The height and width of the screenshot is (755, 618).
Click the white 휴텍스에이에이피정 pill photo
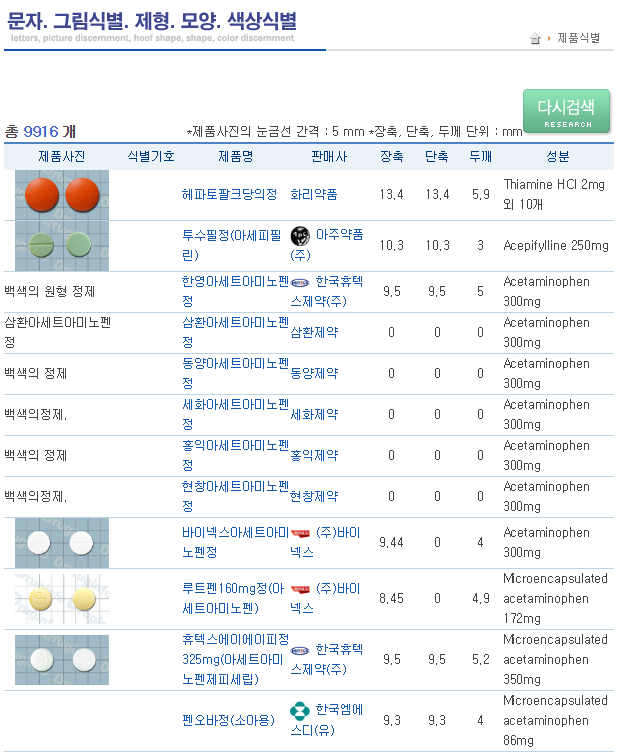(62, 660)
